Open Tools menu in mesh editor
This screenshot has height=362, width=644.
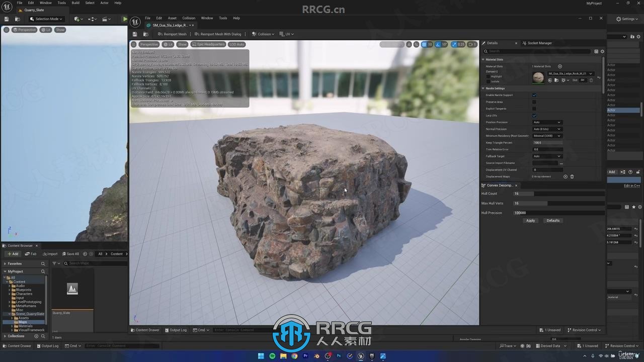[x=223, y=18]
